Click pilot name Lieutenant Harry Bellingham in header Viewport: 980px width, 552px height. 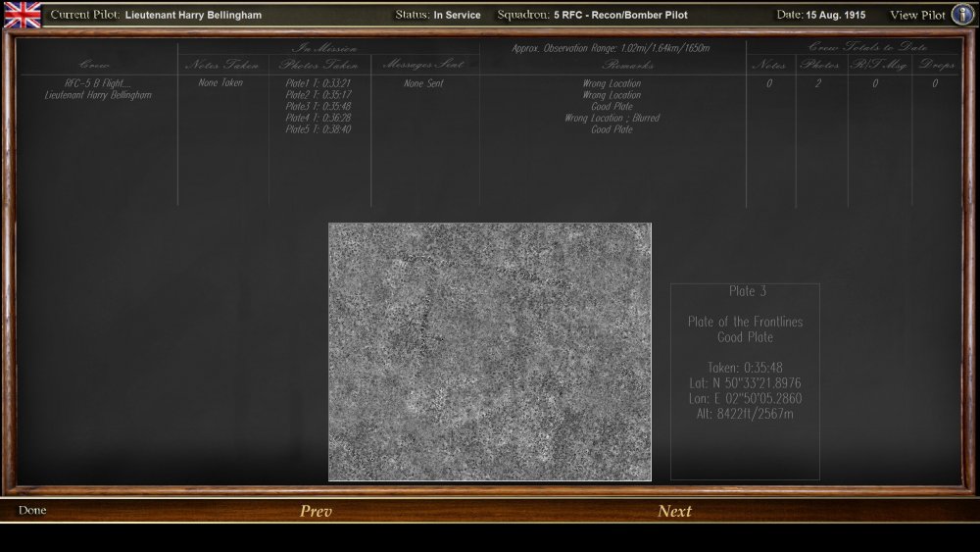pos(193,16)
